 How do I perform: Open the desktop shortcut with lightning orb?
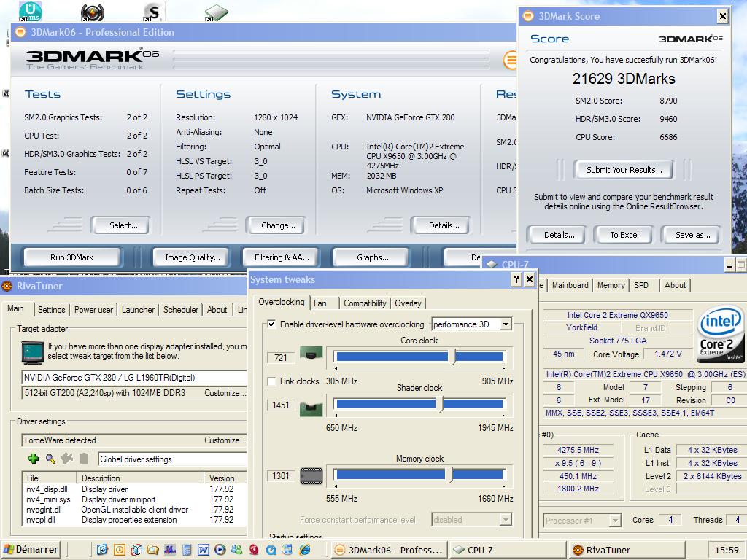click(93, 12)
